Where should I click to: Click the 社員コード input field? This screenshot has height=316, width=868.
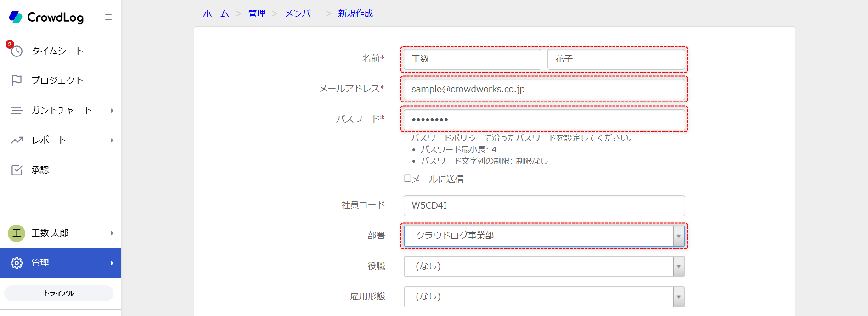coord(544,206)
